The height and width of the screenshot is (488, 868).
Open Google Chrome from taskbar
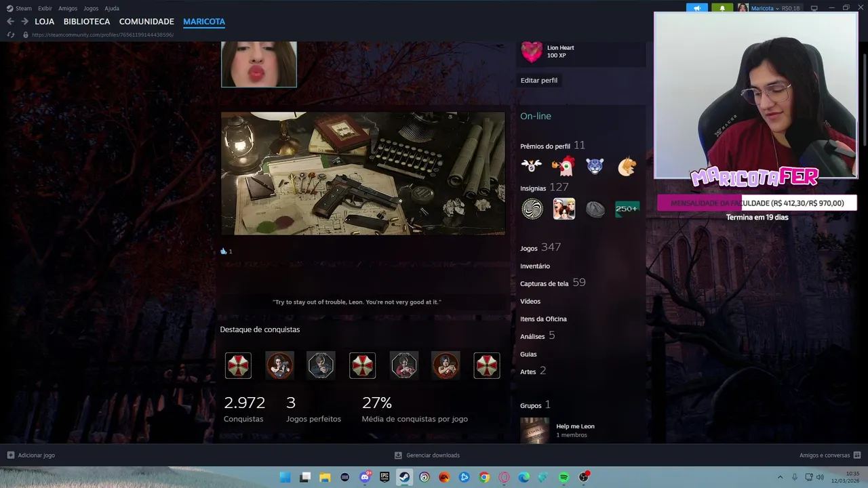484,477
